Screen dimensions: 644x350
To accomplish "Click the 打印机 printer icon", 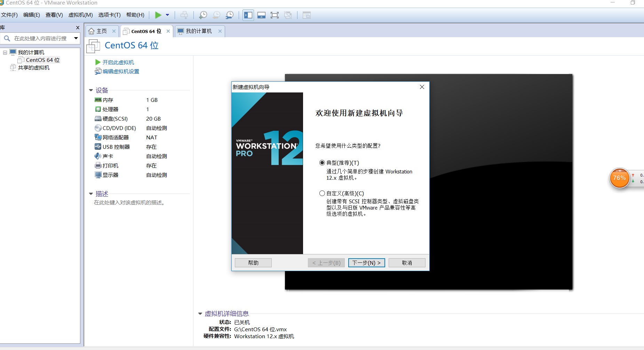I will point(98,165).
